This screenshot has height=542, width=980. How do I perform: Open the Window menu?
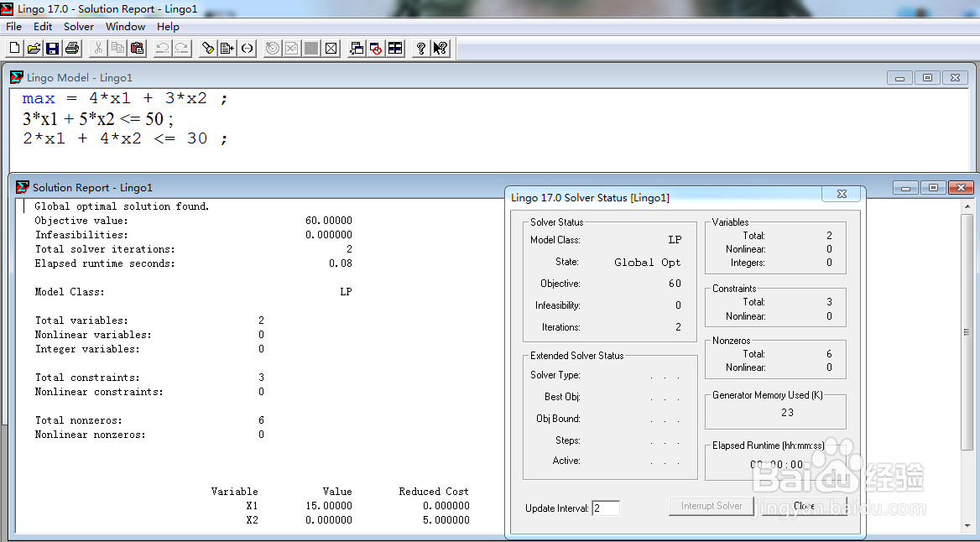coord(126,26)
